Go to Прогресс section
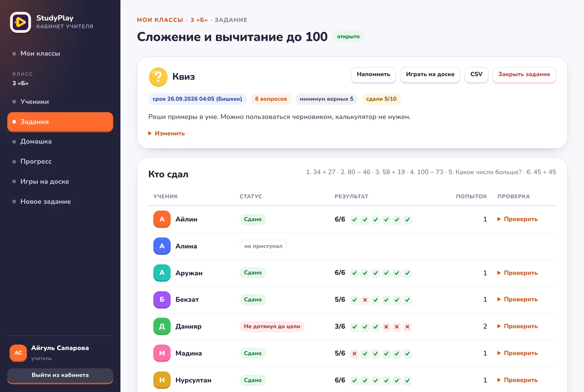 tap(60, 162)
